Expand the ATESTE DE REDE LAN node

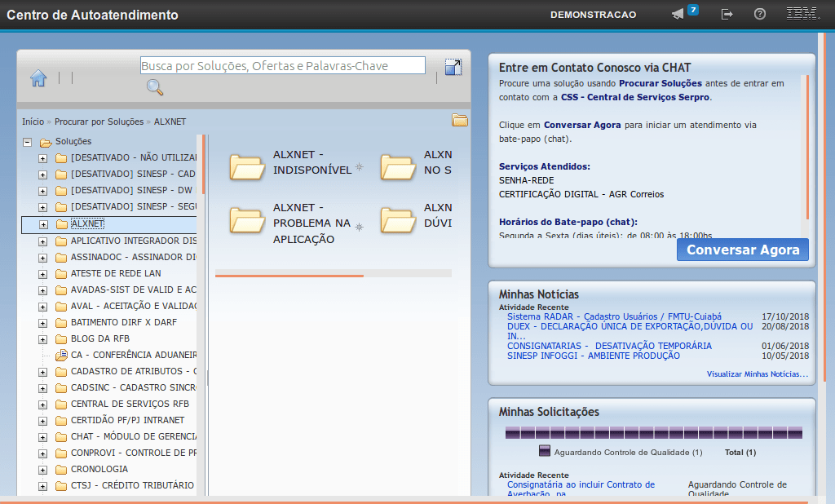[42, 274]
